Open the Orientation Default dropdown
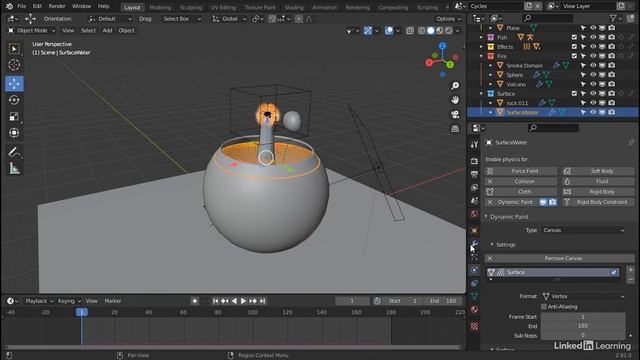The image size is (640, 360). 110,19
